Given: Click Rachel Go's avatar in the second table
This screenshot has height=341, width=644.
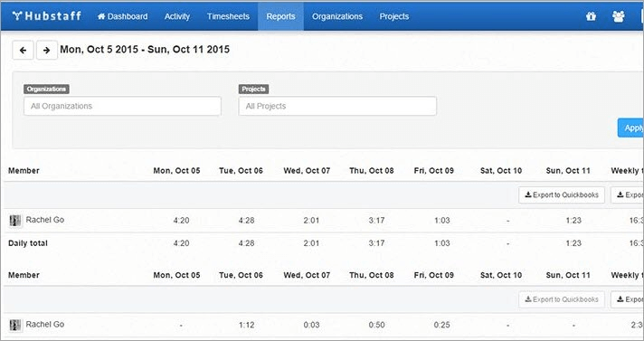Looking at the screenshot, I should click(15, 325).
